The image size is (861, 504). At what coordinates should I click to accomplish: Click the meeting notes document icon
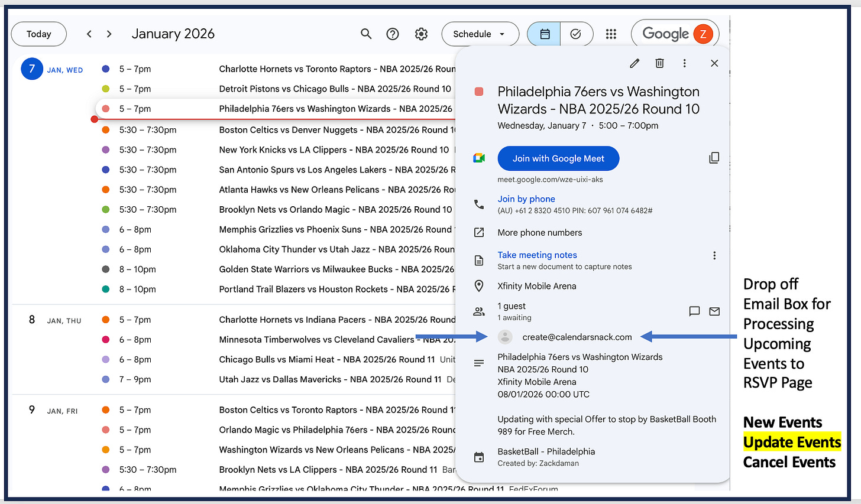tap(479, 261)
